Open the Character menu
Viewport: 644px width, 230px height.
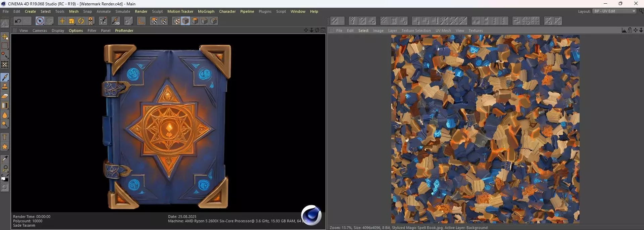tap(227, 11)
